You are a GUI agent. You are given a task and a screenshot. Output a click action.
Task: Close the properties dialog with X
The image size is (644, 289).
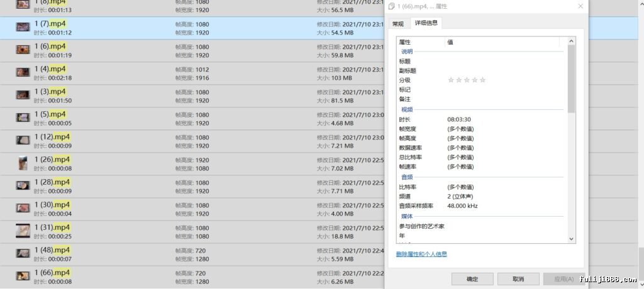pos(580,6)
